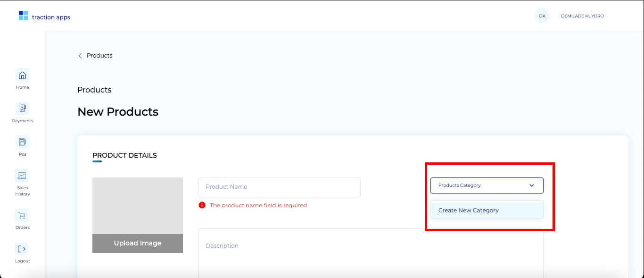Viewport: 644px width, 278px height.
Task: Navigate back using the Products breadcrumb
Action: (x=99, y=55)
